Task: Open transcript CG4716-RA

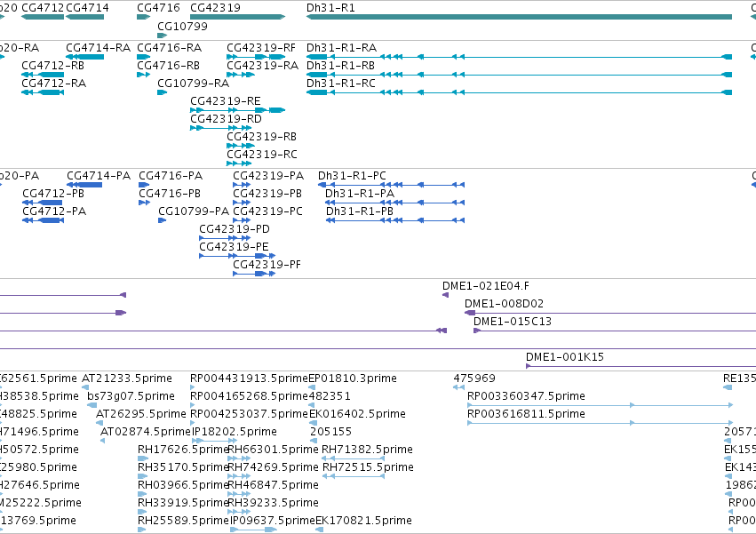Action: (x=144, y=57)
